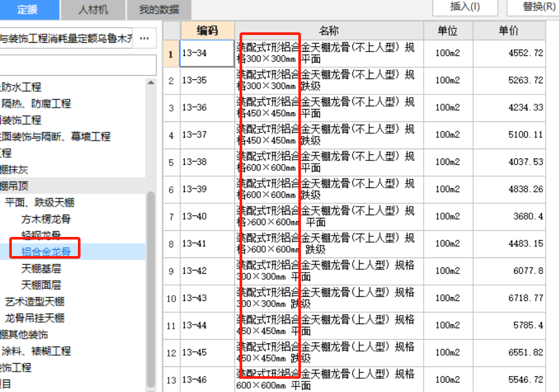559x392 pixels.
Task: Select the 龙骨吊挂天棚 tree node
Action: pos(34,318)
